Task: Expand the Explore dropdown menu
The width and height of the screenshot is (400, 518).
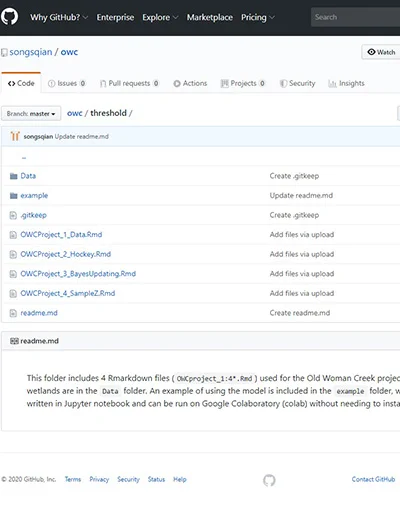Action: pos(160,17)
